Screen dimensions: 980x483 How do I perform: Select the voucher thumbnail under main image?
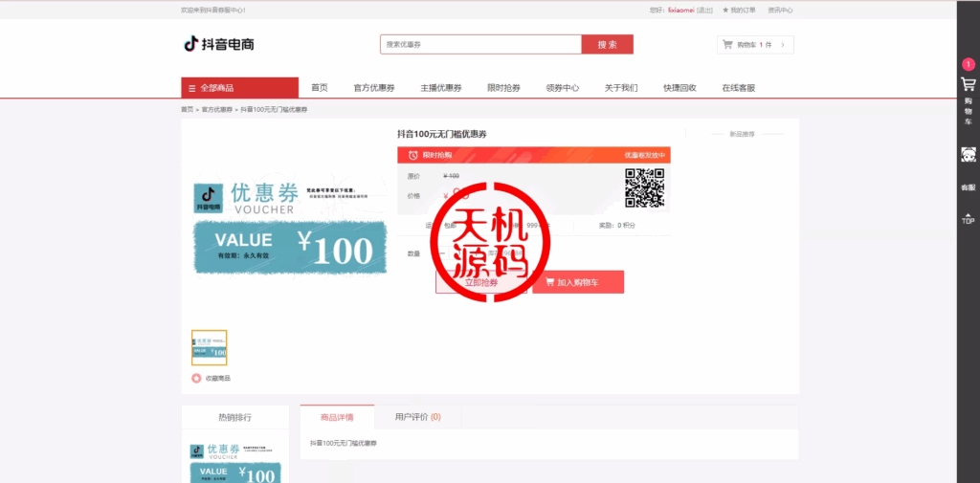pos(210,347)
